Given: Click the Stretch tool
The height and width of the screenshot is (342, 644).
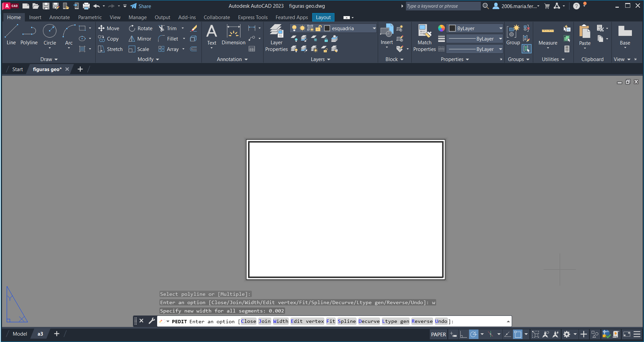Looking at the screenshot, I should (x=110, y=49).
